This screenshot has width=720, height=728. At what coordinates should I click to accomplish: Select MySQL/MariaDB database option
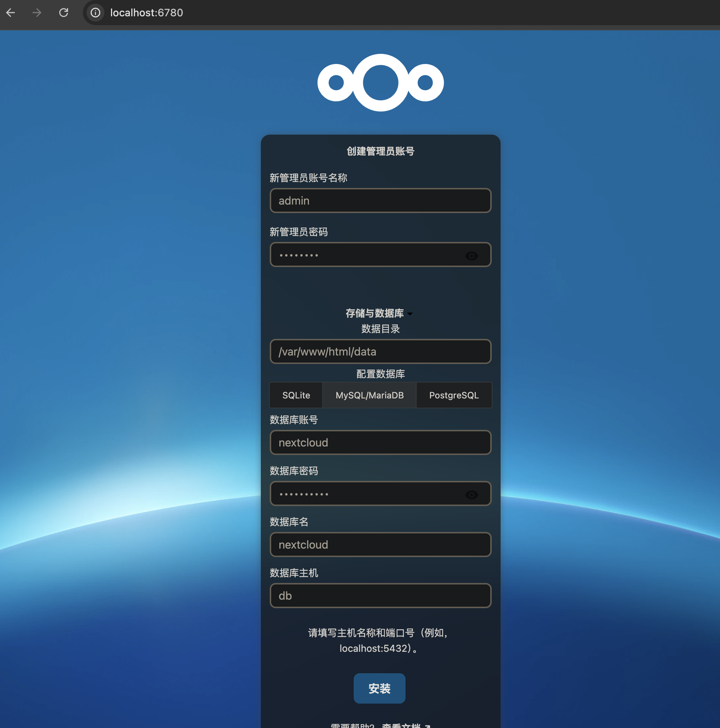(x=369, y=395)
